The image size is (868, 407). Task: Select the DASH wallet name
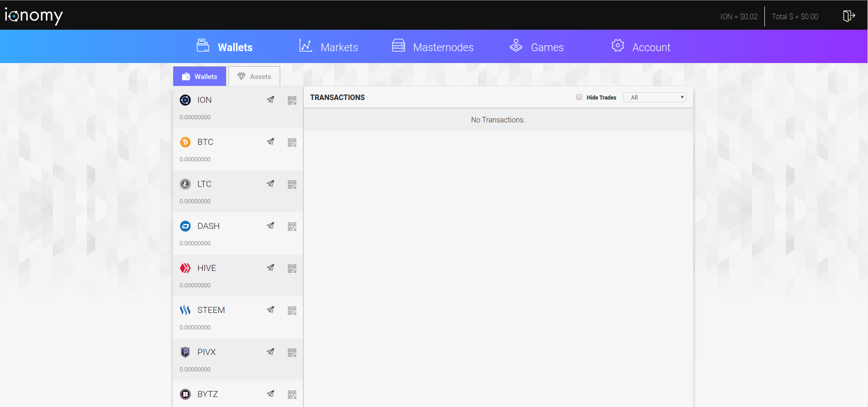pyautogui.click(x=209, y=226)
